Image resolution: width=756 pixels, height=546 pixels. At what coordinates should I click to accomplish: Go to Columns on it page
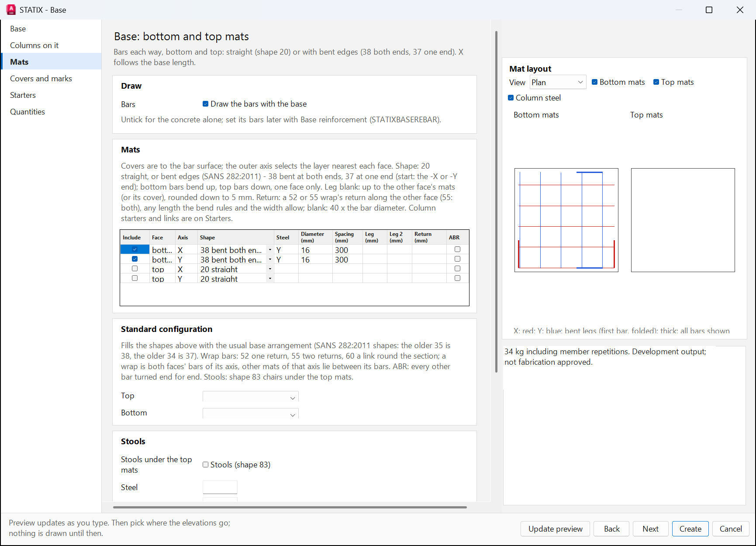[51, 45]
